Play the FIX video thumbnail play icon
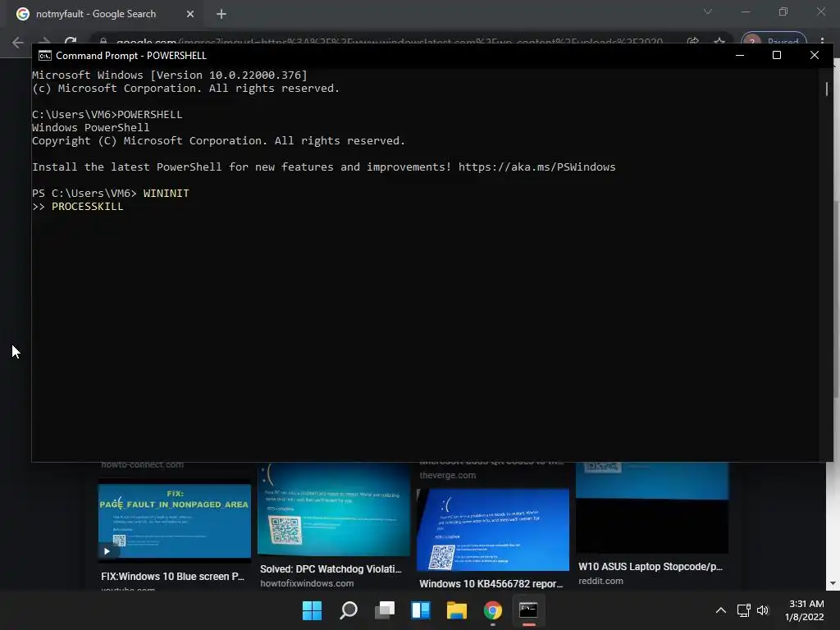The width and height of the screenshot is (840, 630). click(x=107, y=550)
